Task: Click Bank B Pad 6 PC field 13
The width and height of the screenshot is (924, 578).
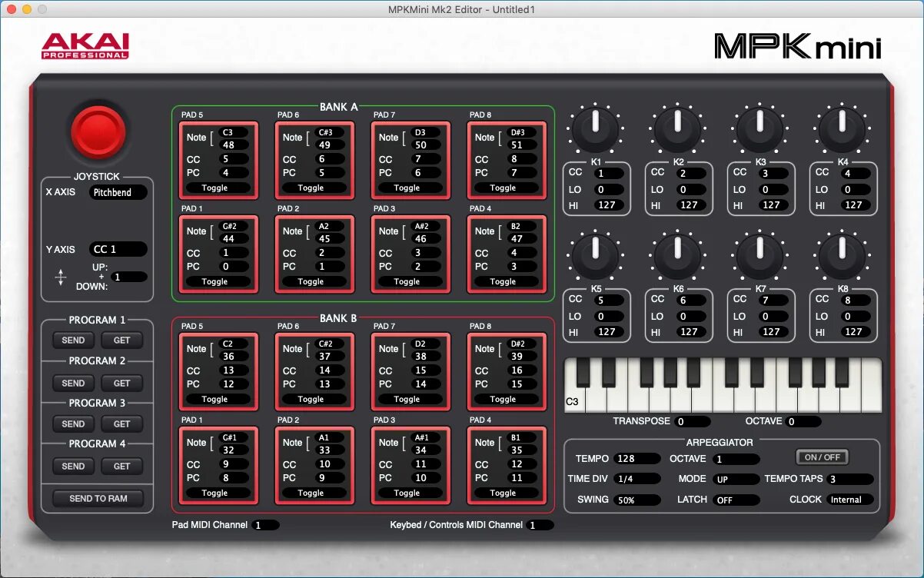Action: coord(330,384)
